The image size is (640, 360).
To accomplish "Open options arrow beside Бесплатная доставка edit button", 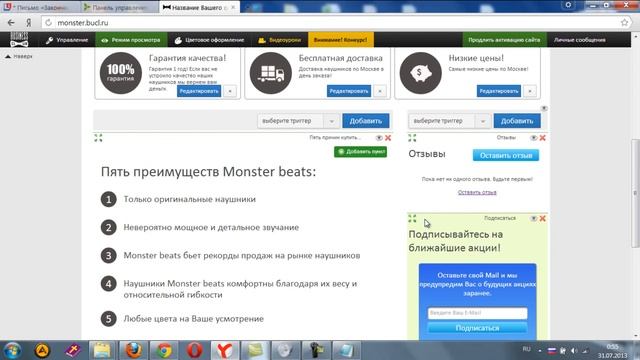I will pos(380,91).
